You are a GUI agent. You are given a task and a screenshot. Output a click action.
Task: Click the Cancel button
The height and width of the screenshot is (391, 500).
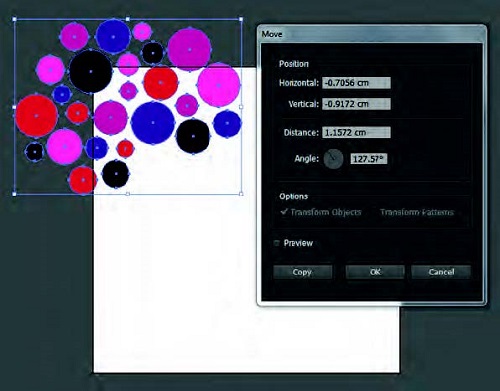coord(441,272)
